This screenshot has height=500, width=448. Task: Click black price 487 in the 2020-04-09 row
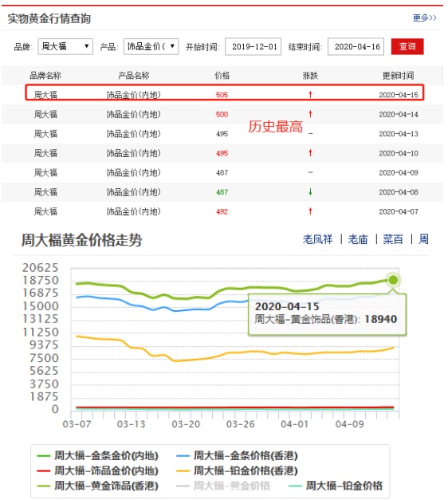pyautogui.click(x=222, y=172)
